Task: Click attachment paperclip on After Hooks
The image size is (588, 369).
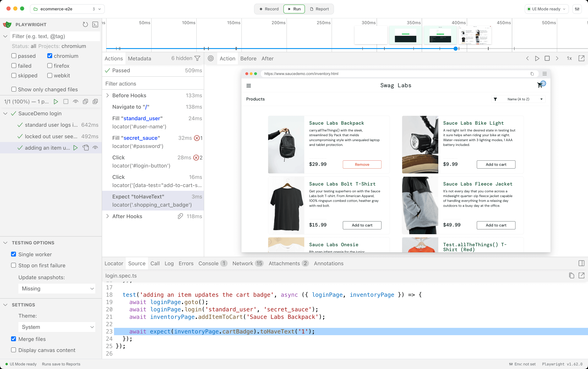Action: [180, 216]
